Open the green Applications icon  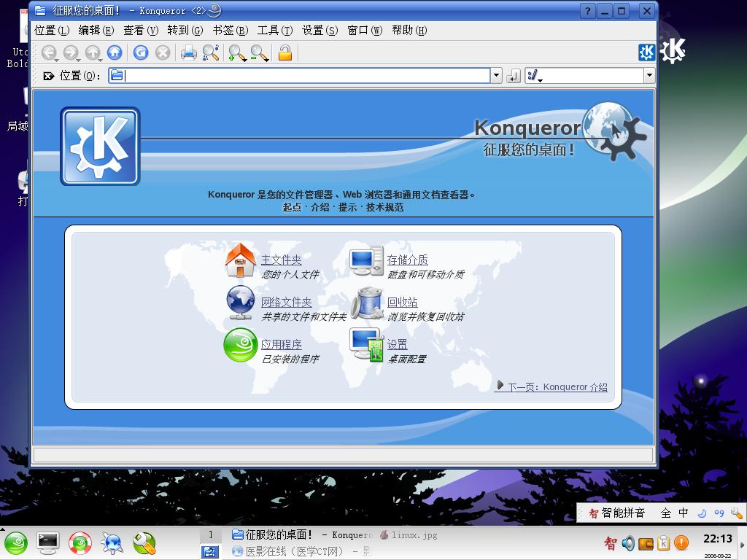point(241,345)
